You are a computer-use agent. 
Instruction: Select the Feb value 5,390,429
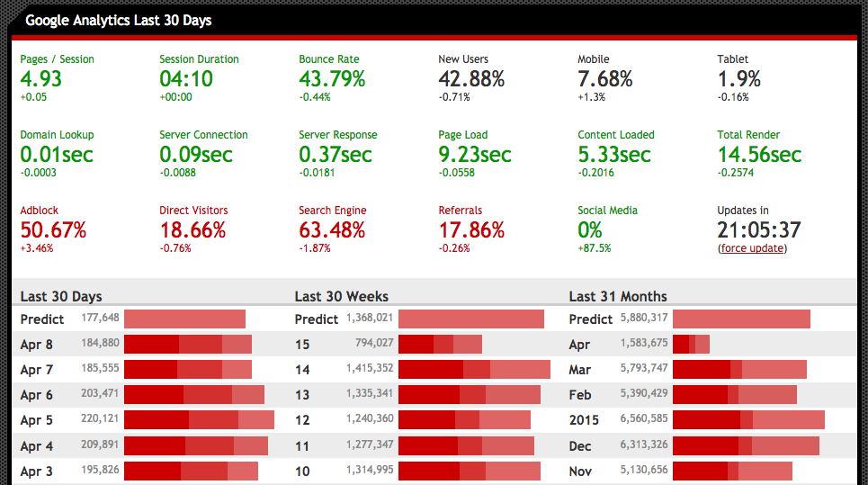pyautogui.click(x=644, y=393)
